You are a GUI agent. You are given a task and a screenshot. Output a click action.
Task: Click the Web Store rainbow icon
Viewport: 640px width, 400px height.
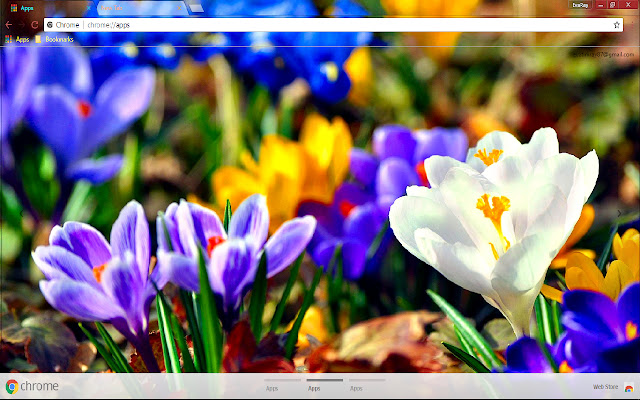coord(629,387)
